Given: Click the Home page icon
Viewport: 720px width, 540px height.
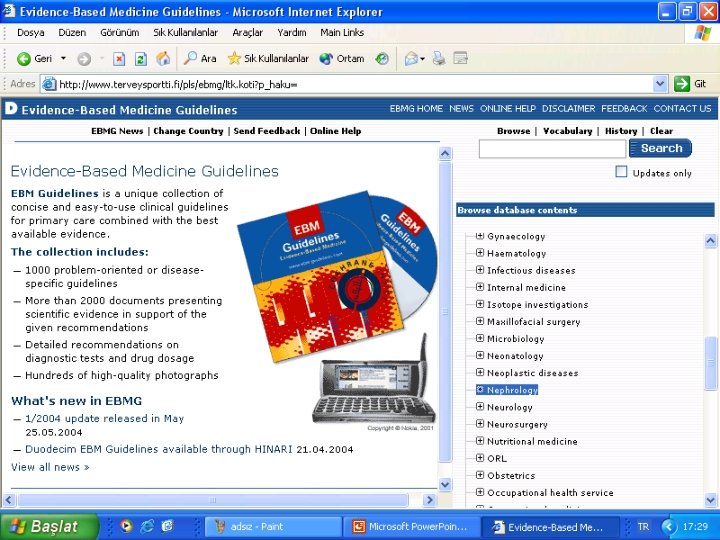Looking at the screenshot, I should [163, 58].
